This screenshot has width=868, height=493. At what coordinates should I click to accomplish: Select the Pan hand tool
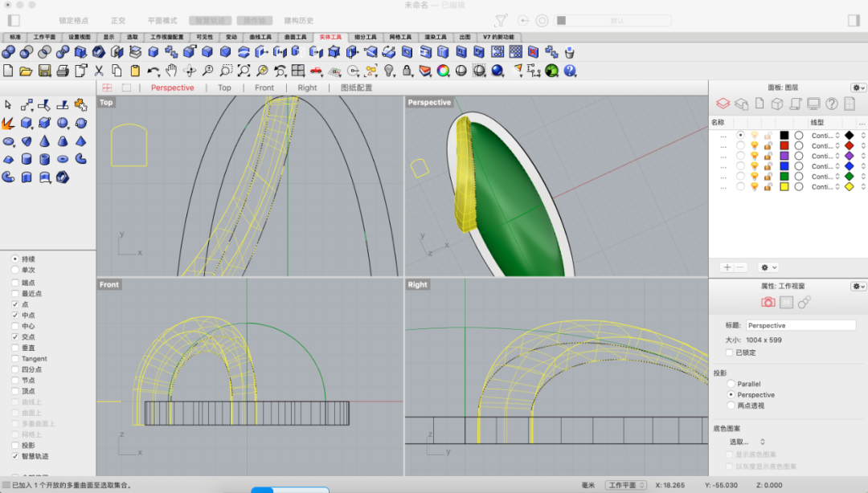[171, 71]
